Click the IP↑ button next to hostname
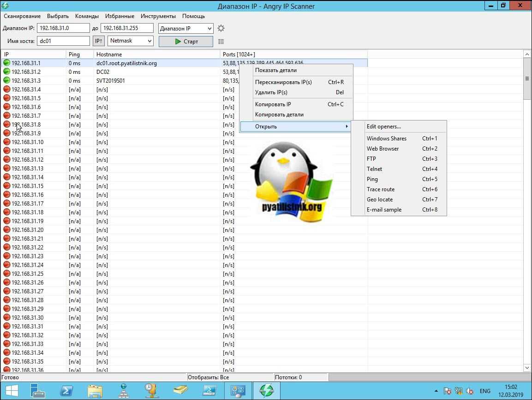Screen dimensions: 532x400 [99, 41]
